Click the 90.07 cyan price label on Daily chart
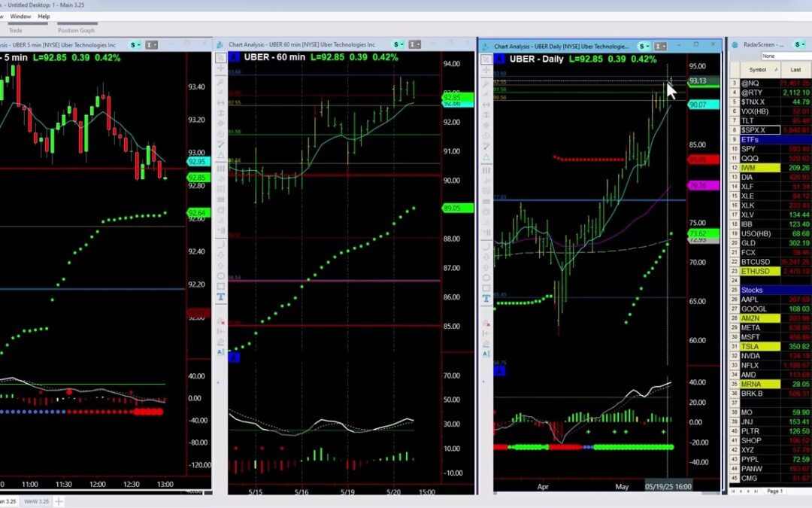Image resolution: width=812 pixels, height=508 pixels. [703, 105]
